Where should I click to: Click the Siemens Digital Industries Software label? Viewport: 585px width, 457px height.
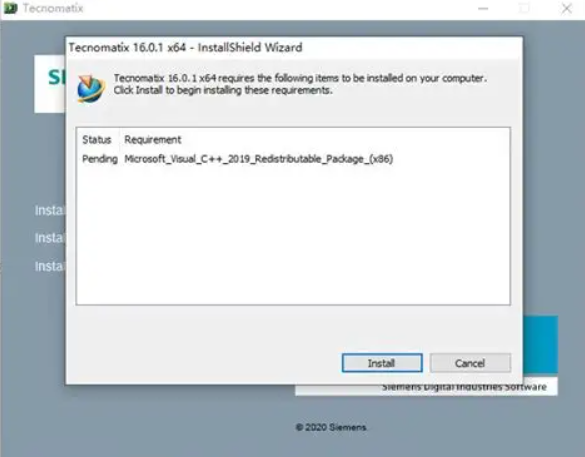(464, 387)
